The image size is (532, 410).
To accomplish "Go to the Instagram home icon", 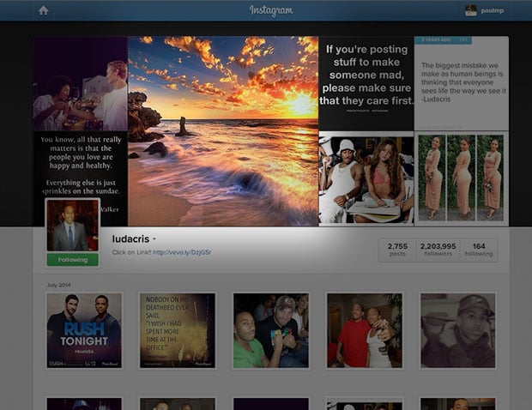I will [x=43, y=10].
